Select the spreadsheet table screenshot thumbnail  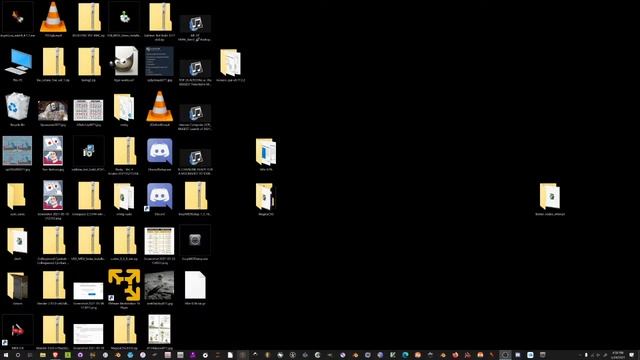pyautogui.click(x=159, y=241)
